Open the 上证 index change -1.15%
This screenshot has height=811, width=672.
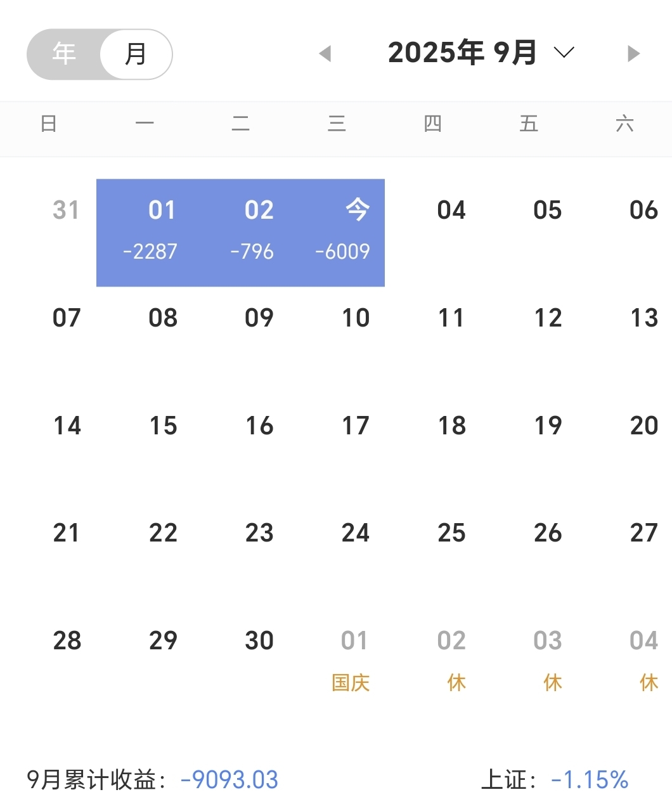(x=590, y=779)
